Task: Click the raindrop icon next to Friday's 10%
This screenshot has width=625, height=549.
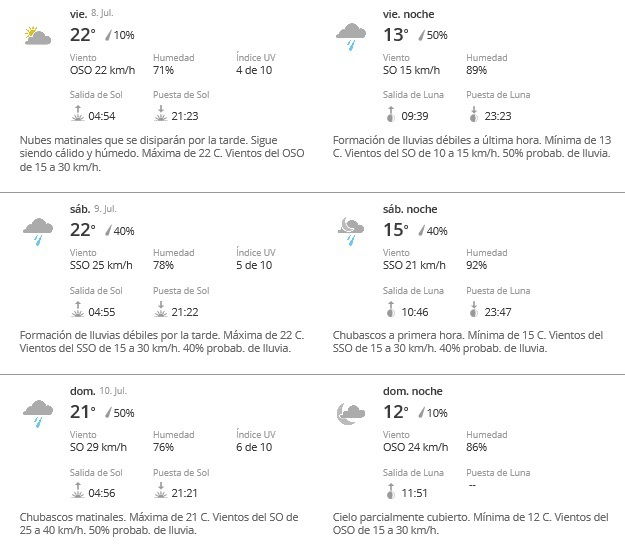Action: (x=108, y=35)
